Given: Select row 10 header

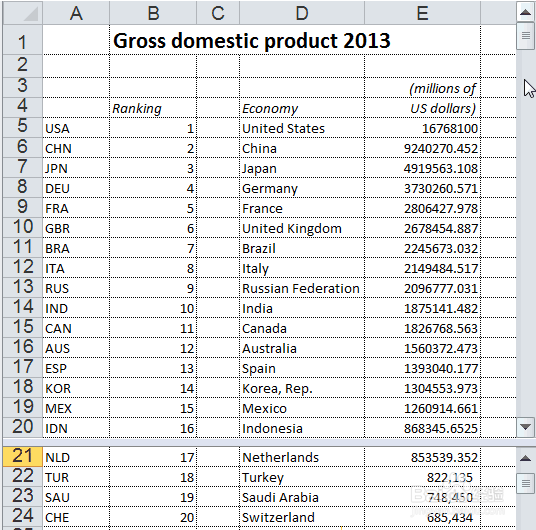Looking at the screenshot, I should 23,227.
